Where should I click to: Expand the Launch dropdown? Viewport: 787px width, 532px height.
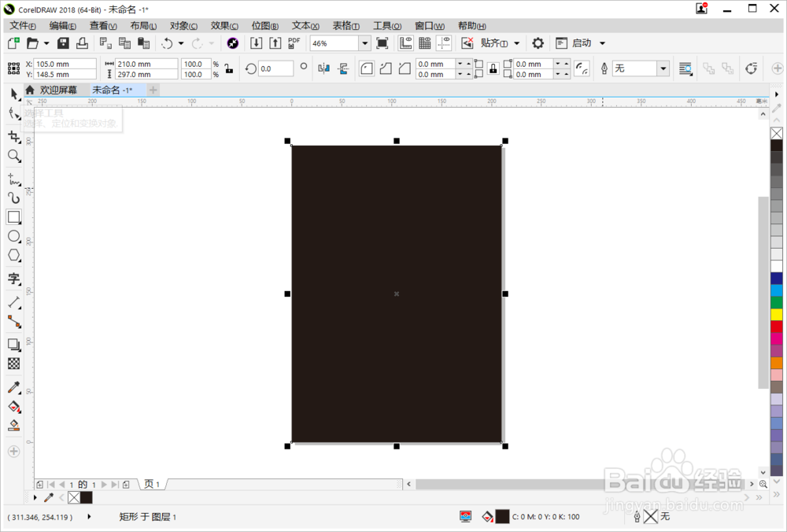point(602,43)
